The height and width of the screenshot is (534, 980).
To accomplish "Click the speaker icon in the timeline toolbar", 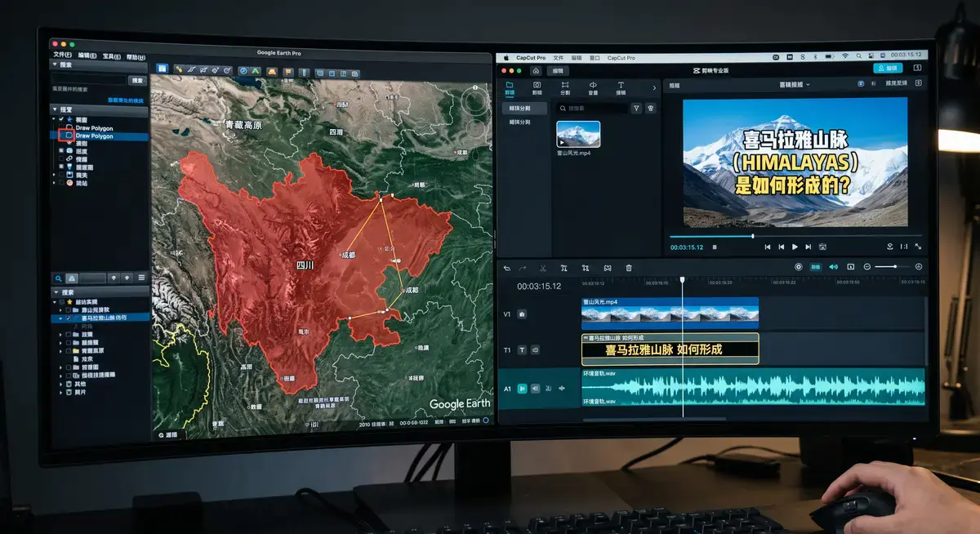I will point(833,267).
